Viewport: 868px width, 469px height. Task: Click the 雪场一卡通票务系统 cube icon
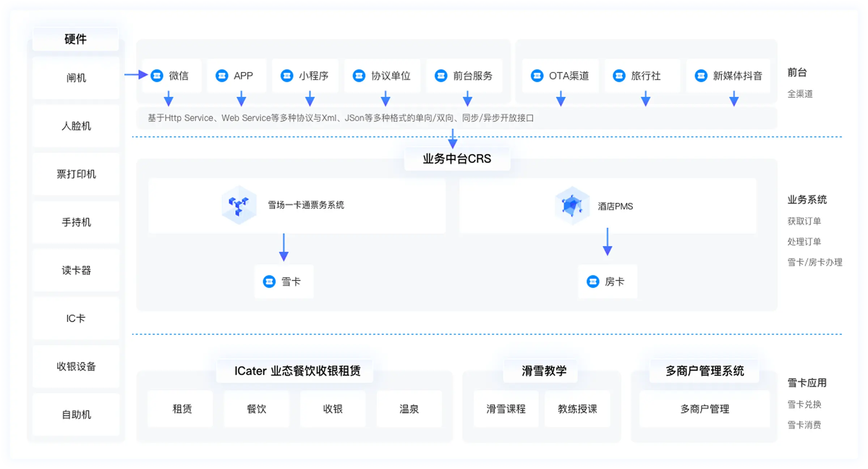(x=239, y=205)
